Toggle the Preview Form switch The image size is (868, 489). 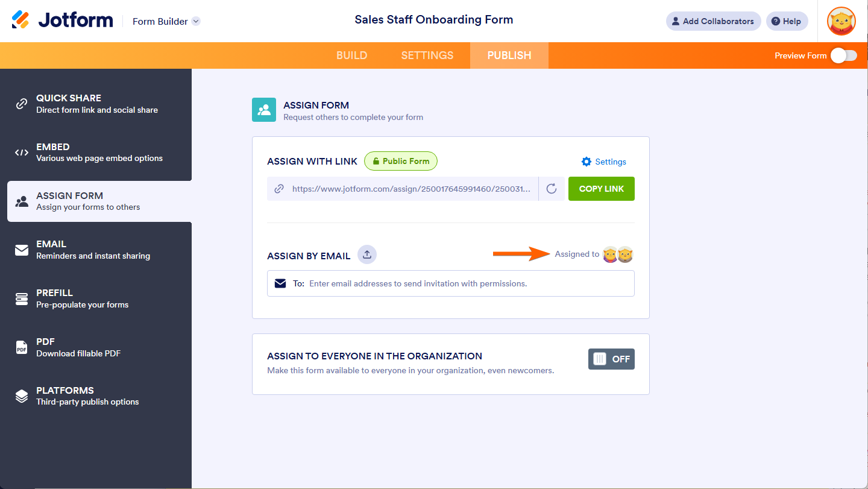tap(843, 55)
